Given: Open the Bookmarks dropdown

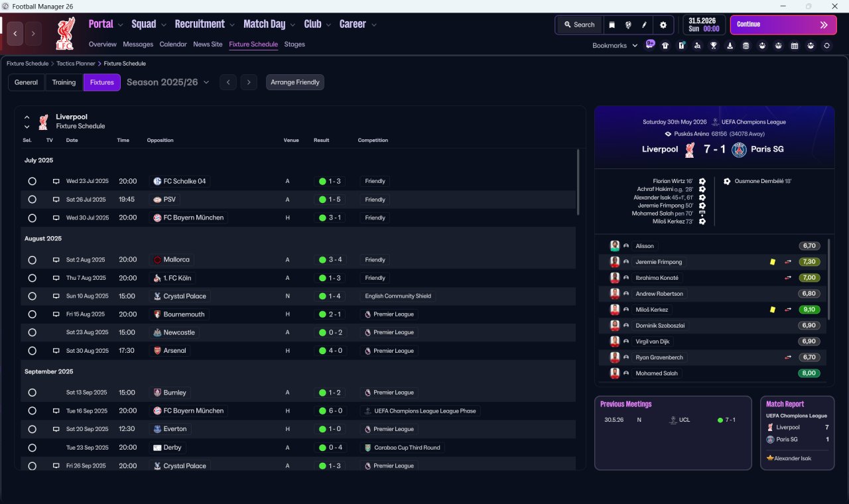Looking at the screenshot, I should [615, 46].
